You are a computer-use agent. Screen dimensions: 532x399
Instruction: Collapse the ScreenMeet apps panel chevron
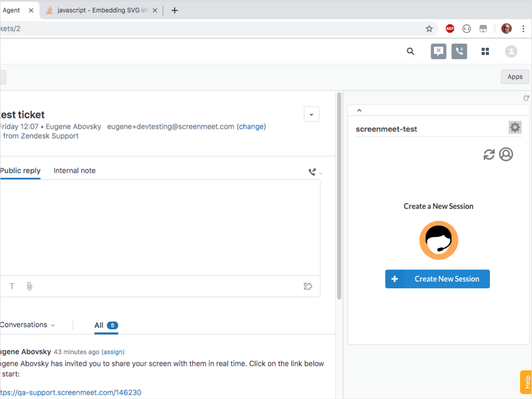tap(358, 110)
